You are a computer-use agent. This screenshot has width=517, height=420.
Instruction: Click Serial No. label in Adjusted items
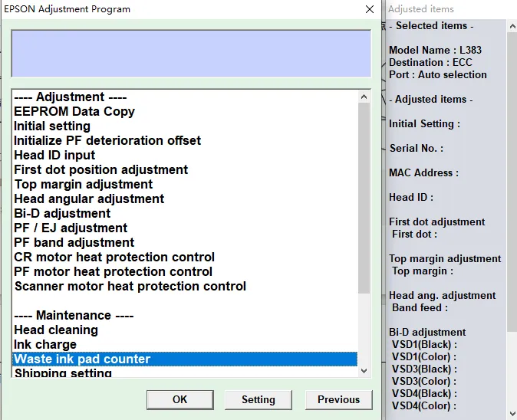[417, 148]
